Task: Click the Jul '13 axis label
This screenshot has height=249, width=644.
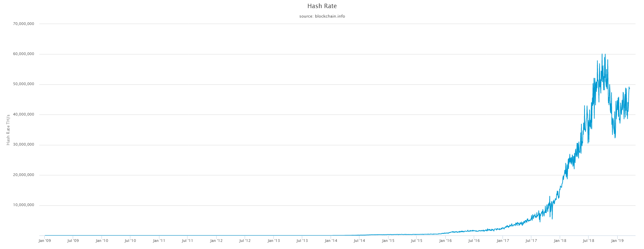Action: pyautogui.click(x=302, y=241)
